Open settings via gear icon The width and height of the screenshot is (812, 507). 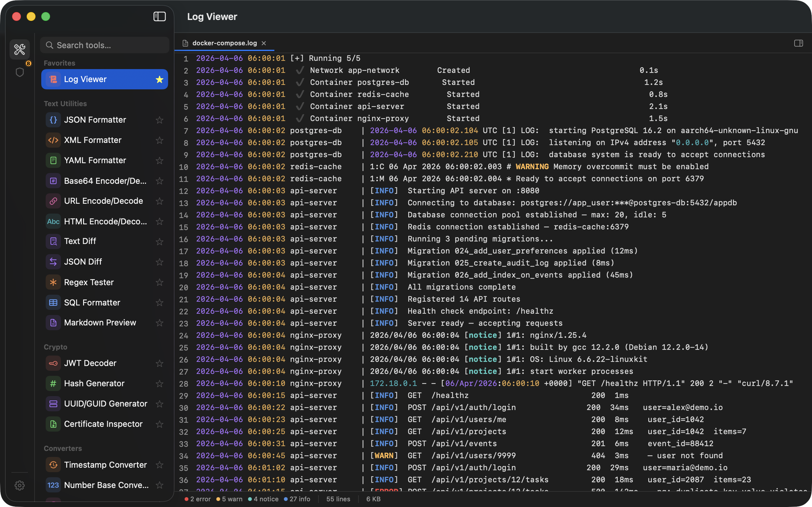pyautogui.click(x=19, y=485)
